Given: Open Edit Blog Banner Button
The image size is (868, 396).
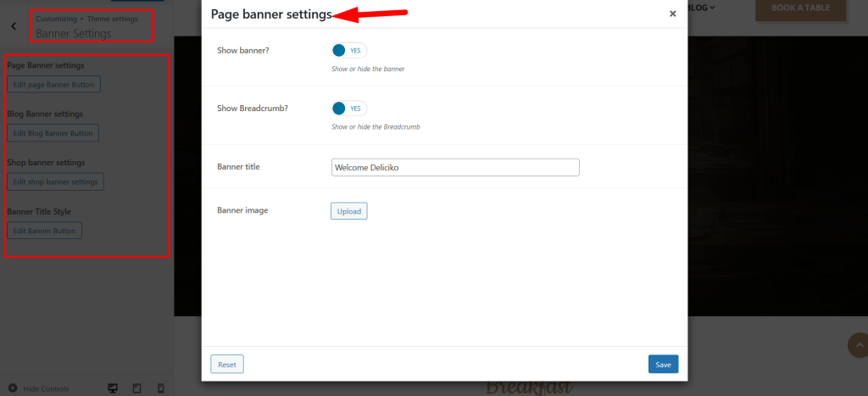Looking at the screenshot, I should [x=53, y=133].
